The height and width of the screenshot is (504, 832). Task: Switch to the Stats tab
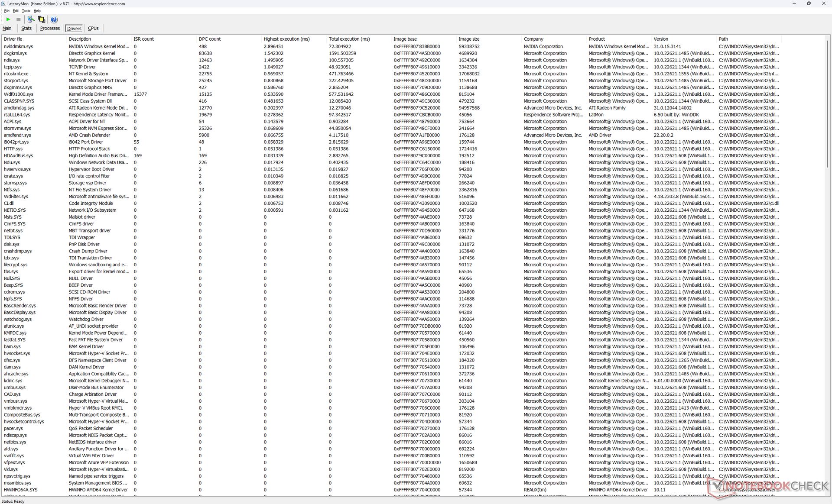(x=26, y=29)
